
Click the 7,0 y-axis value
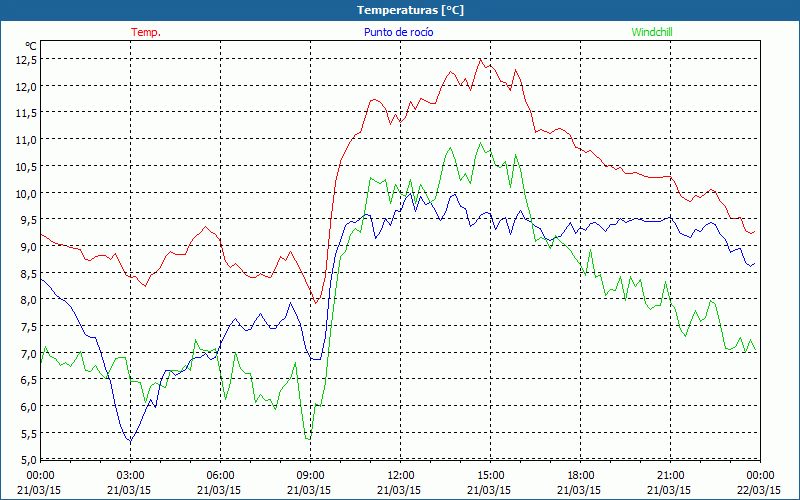(x=28, y=354)
